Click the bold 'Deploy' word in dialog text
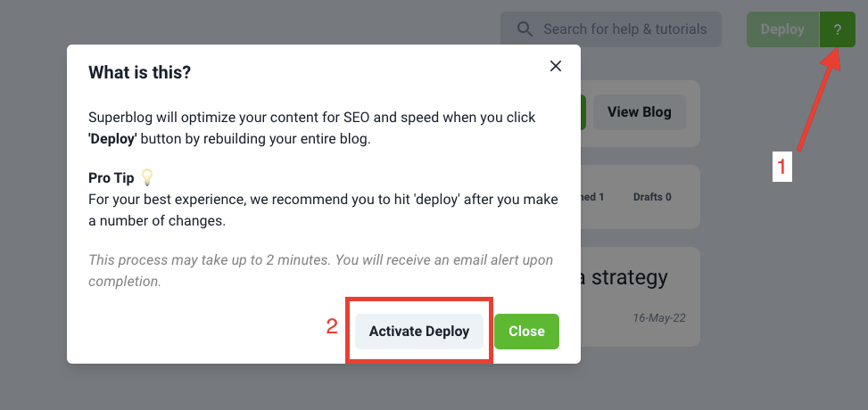The image size is (868, 410). (x=112, y=138)
